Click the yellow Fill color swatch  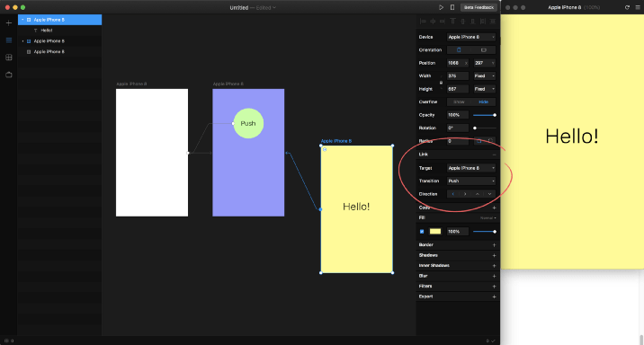[x=435, y=232]
